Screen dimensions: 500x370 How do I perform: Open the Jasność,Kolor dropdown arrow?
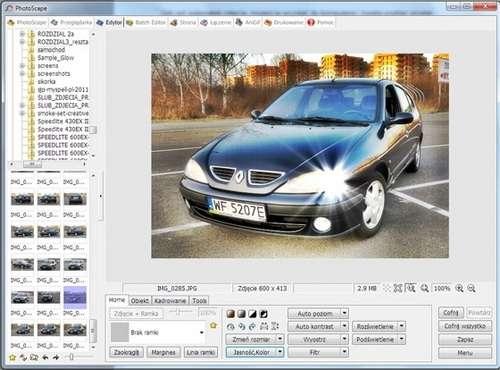click(x=280, y=352)
